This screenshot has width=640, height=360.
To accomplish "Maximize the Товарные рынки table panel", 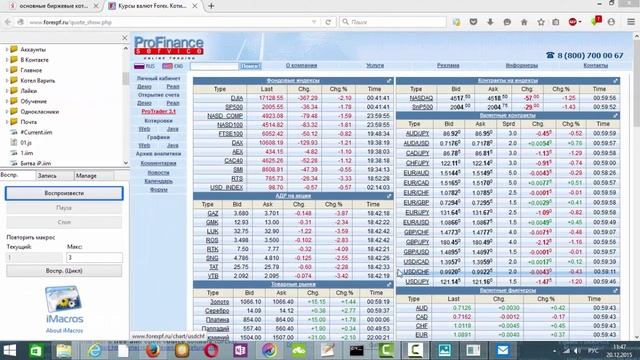I will [389, 284].
